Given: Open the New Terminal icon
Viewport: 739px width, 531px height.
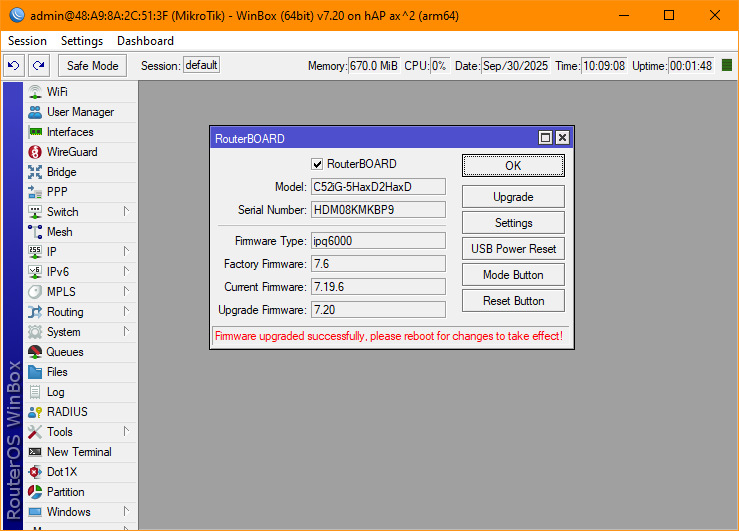Looking at the screenshot, I should (x=35, y=452).
